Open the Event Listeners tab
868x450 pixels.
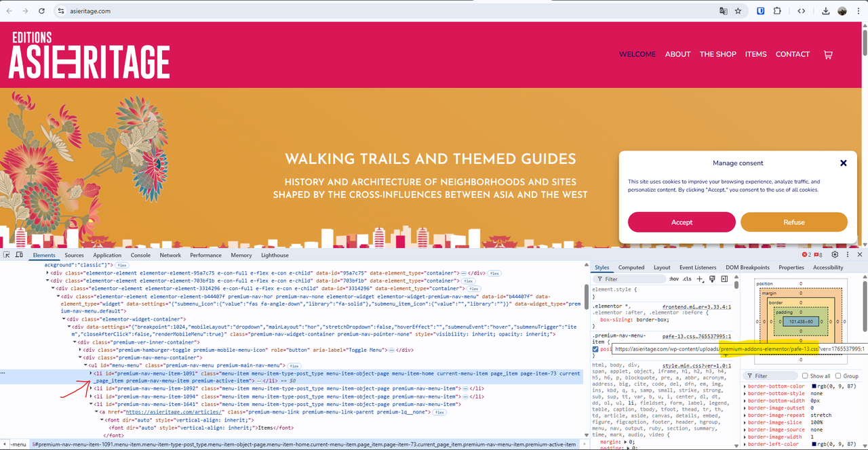(x=698, y=268)
